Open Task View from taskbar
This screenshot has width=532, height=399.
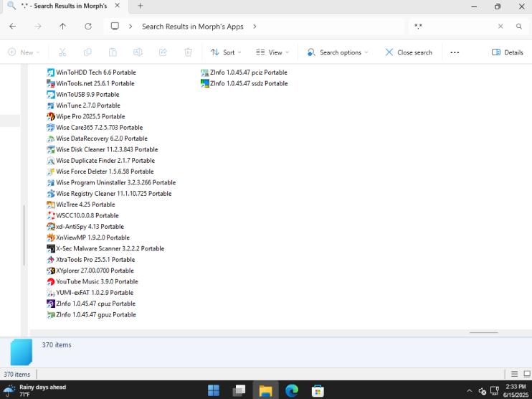coord(239,390)
